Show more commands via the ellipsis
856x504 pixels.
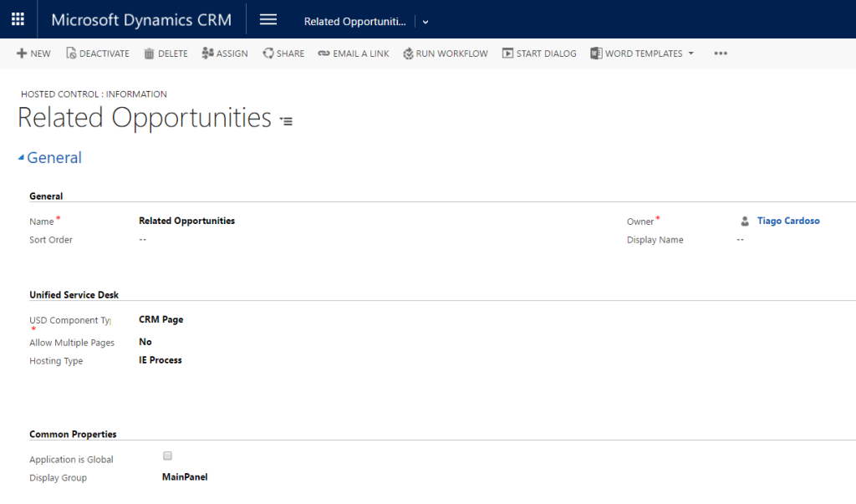tap(721, 53)
